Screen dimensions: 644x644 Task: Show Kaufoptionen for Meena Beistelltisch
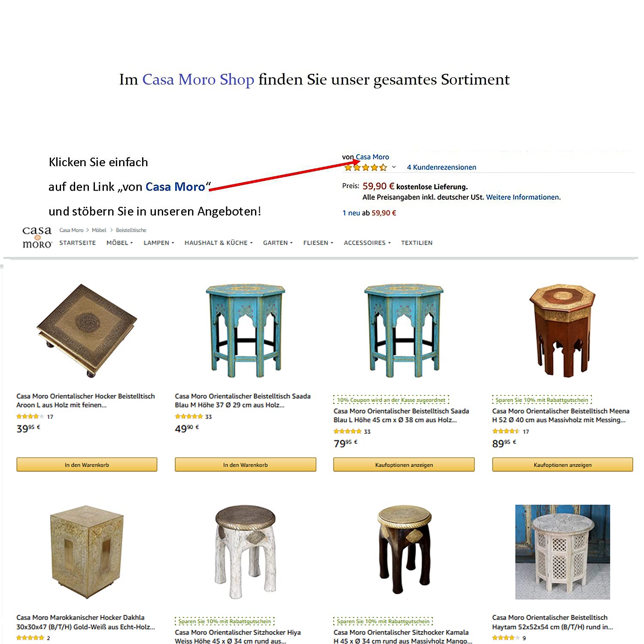point(562,465)
